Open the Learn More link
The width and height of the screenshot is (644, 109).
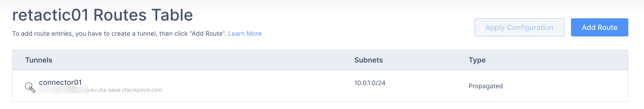(x=245, y=34)
